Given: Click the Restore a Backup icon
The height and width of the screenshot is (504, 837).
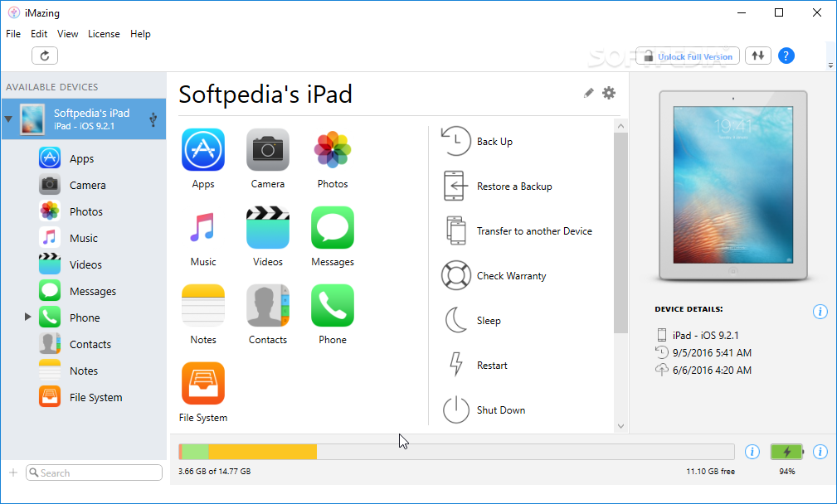Looking at the screenshot, I should click(x=455, y=187).
